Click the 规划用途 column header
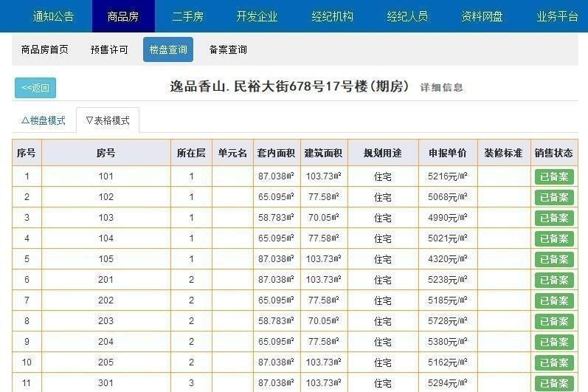This screenshot has height=392, width=588. click(383, 153)
